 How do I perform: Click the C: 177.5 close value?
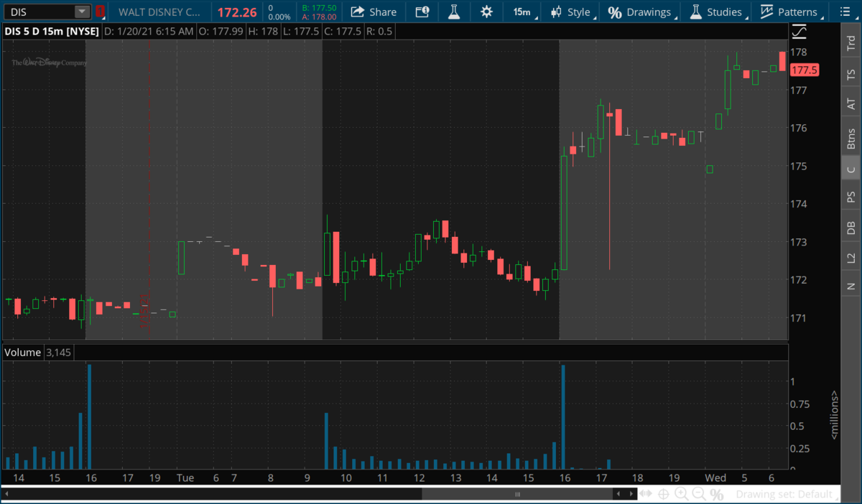(x=344, y=32)
